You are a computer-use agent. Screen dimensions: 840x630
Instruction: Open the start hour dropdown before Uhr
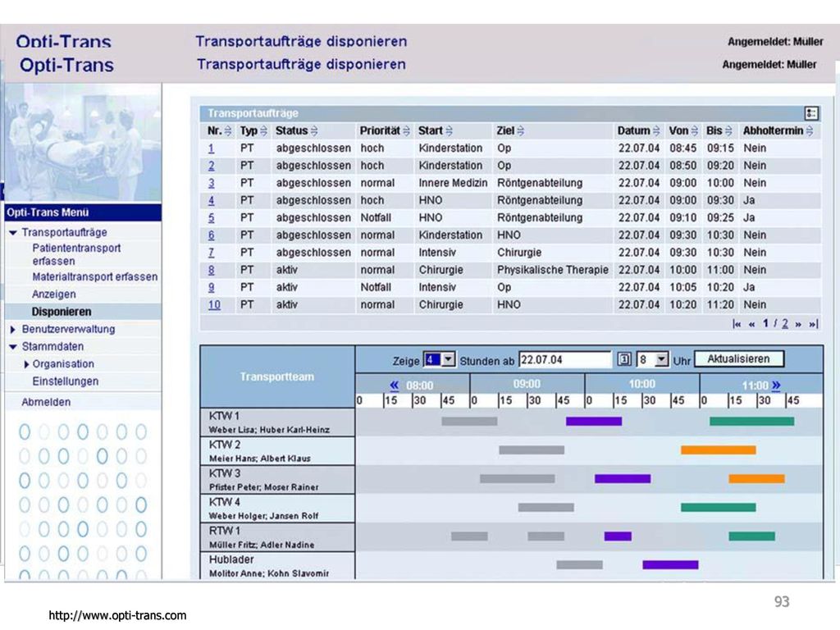[662, 359]
